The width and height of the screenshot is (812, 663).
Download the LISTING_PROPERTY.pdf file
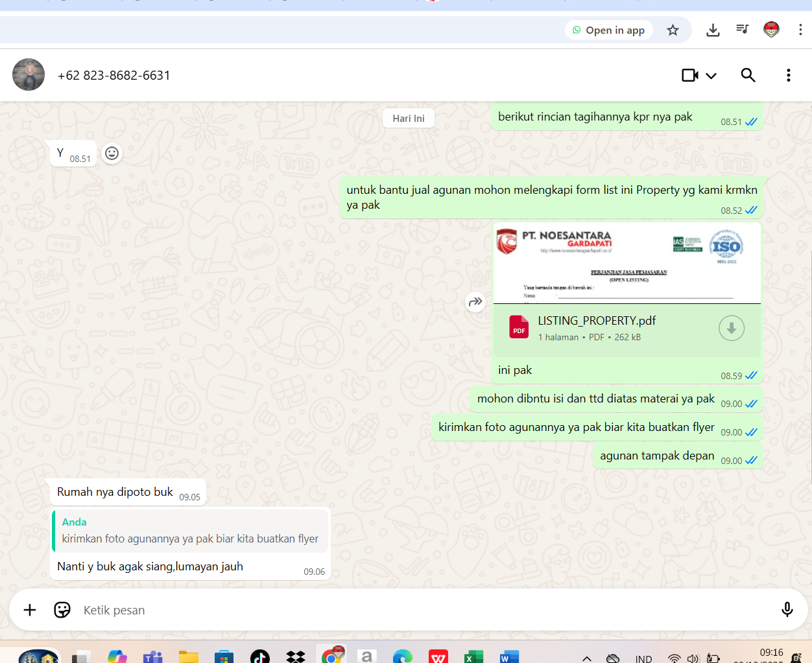[x=731, y=329]
